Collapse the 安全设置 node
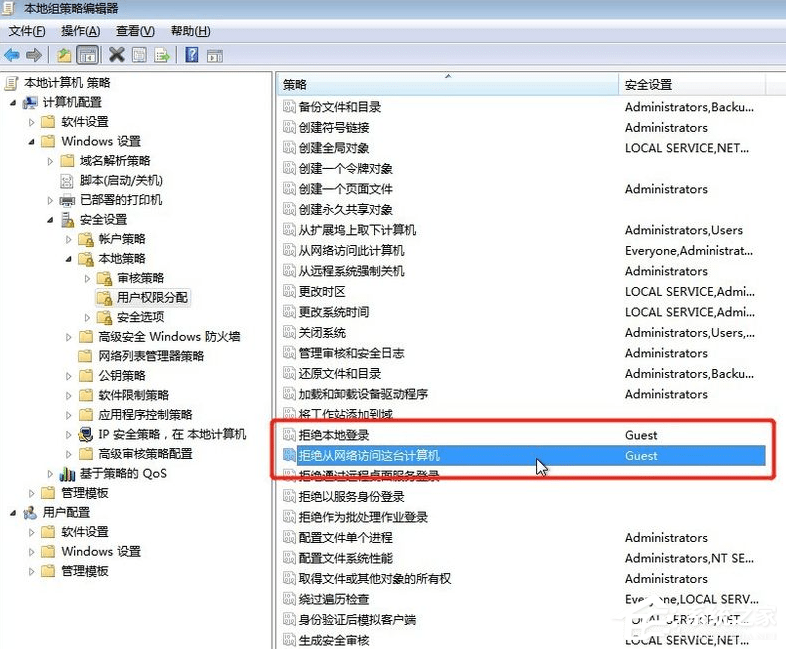Viewport: 786px width, 649px height. pos(50,220)
